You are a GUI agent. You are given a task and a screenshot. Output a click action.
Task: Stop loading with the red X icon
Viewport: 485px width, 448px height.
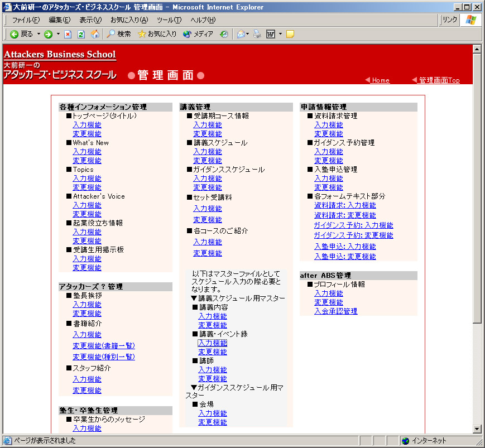pyautogui.click(x=68, y=34)
